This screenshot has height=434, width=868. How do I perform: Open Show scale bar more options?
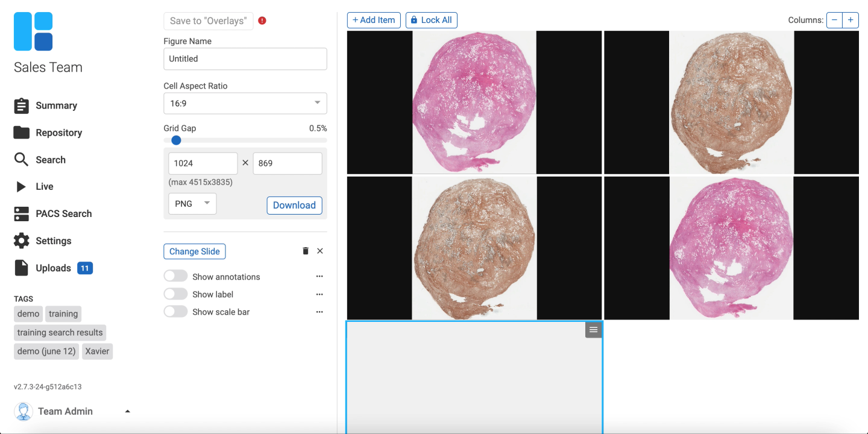click(x=319, y=312)
